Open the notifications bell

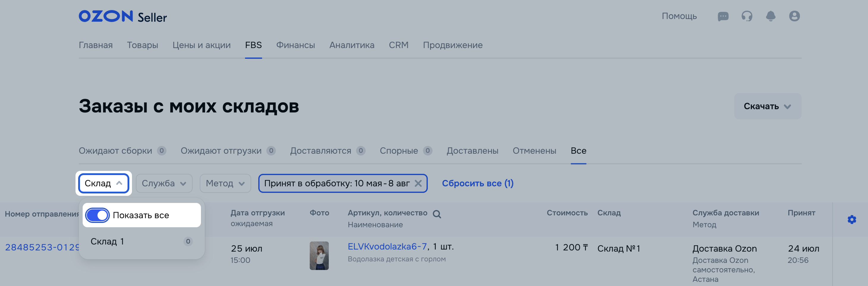coord(770,16)
